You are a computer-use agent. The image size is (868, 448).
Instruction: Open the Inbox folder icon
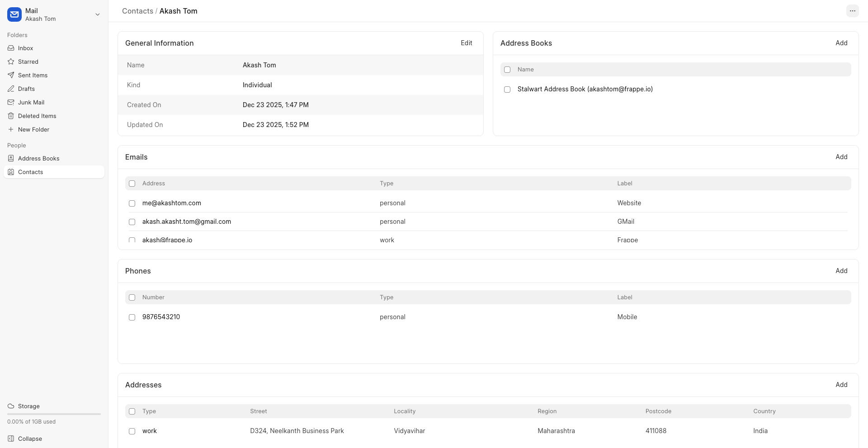(11, 48)
